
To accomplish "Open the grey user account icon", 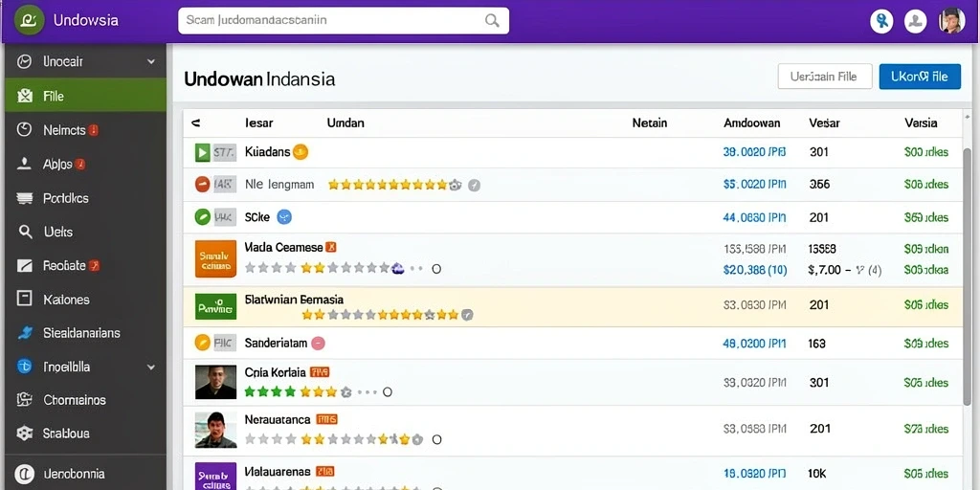I will point(916,21).
